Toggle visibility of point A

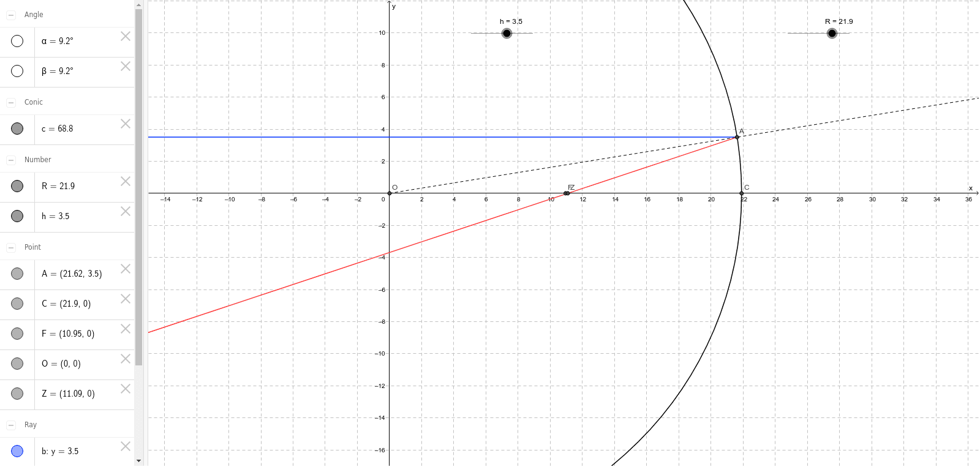point(17,274)
